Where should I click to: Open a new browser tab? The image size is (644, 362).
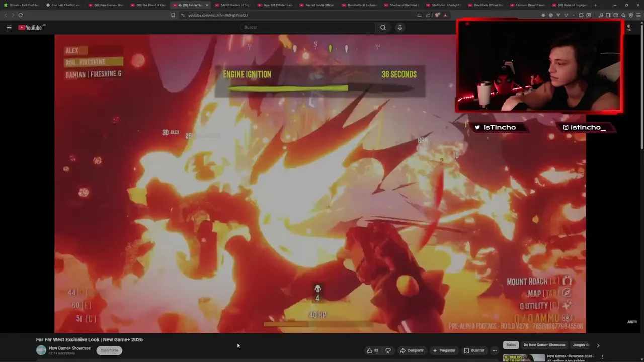pyautogui.click(x=595, y=5)
